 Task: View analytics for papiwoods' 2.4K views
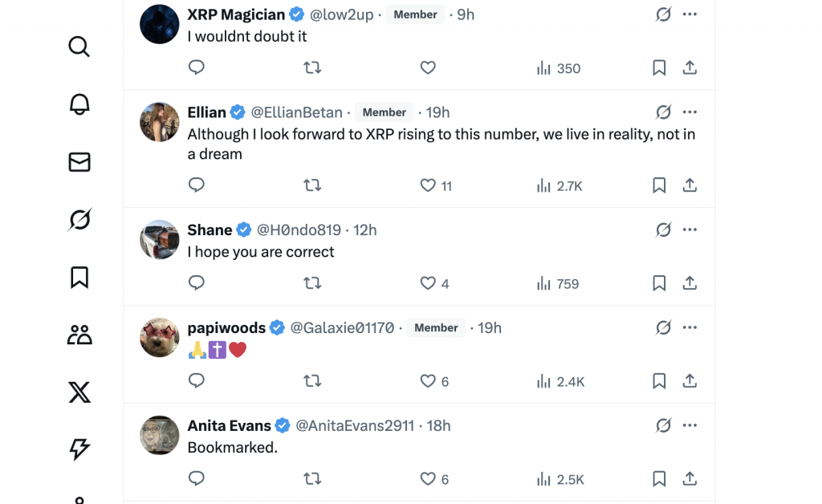pos(560,381)
